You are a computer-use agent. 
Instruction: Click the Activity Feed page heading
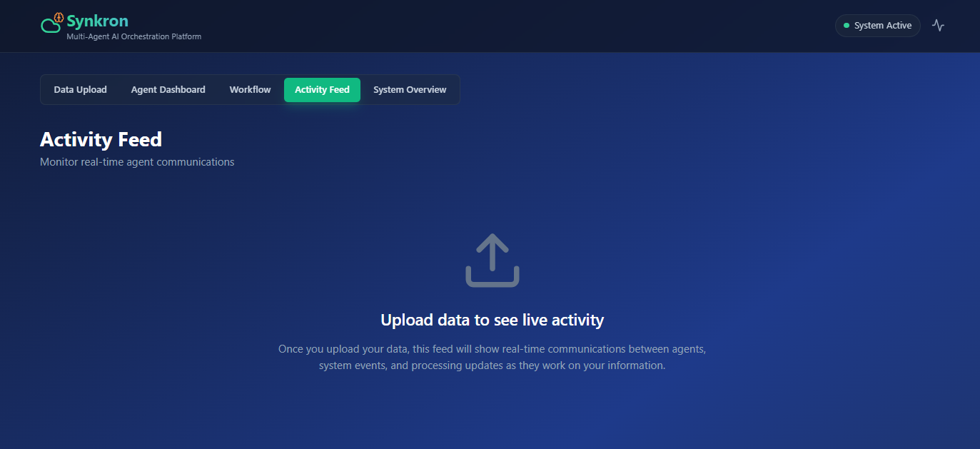pos(101,139)
